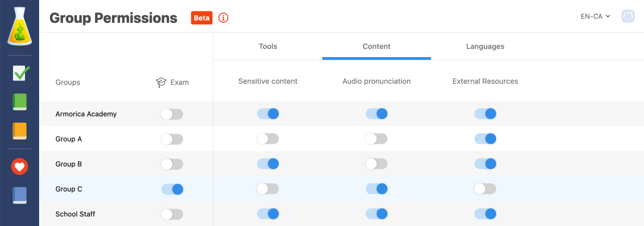Viewport: 644px width, 226px height.
Task: Disable External Resources for School Staff
Action: point(485,214)
